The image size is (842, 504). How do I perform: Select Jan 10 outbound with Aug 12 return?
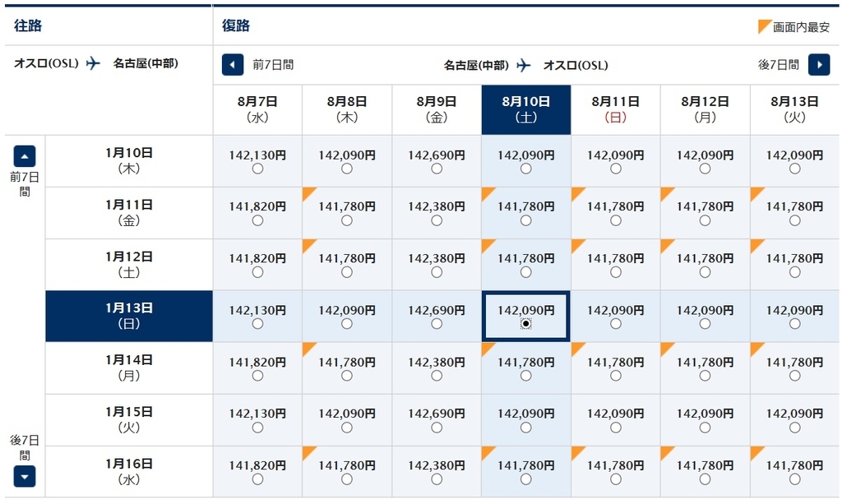tap(705, 169)
